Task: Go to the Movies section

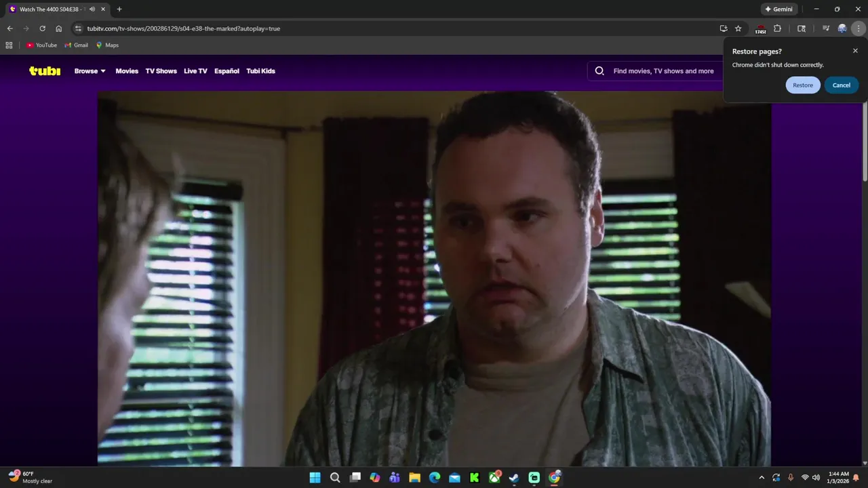Action: pos(127,71)
